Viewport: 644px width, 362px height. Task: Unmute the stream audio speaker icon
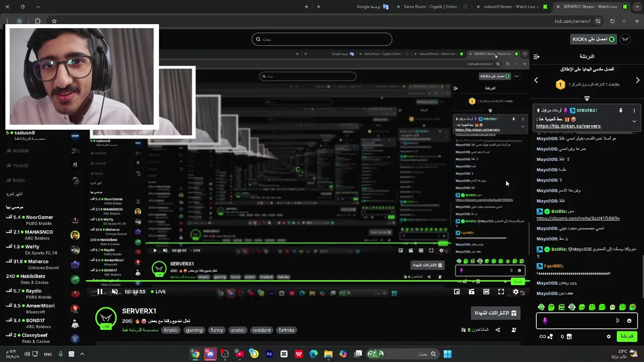pos(115,292)
